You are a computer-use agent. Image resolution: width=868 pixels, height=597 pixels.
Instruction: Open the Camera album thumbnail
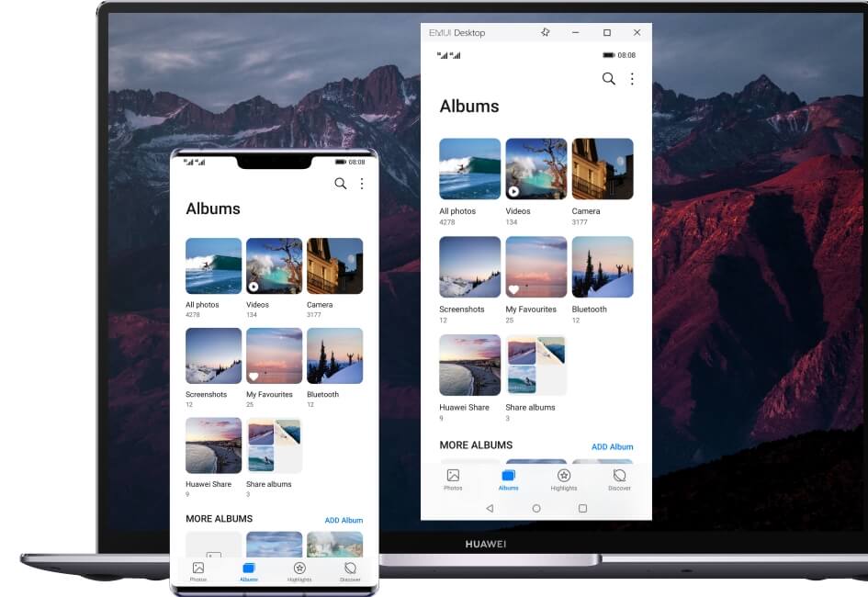[603, 168]
